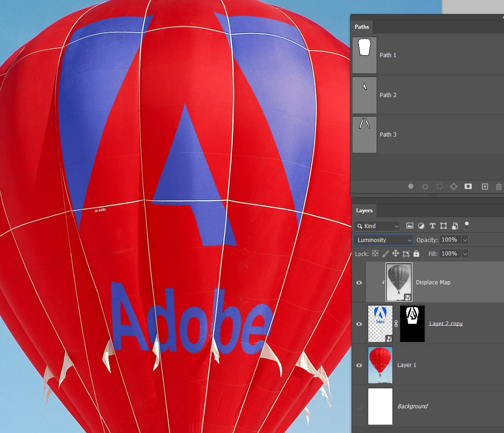
Task: Filter for adjustment layers icon
Action: (x=421, y=226)
